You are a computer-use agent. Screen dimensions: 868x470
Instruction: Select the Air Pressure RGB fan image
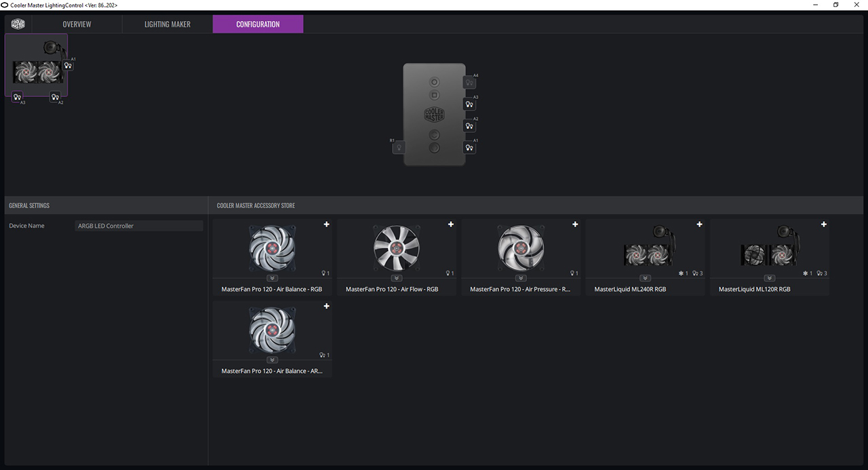coord(521,248)
